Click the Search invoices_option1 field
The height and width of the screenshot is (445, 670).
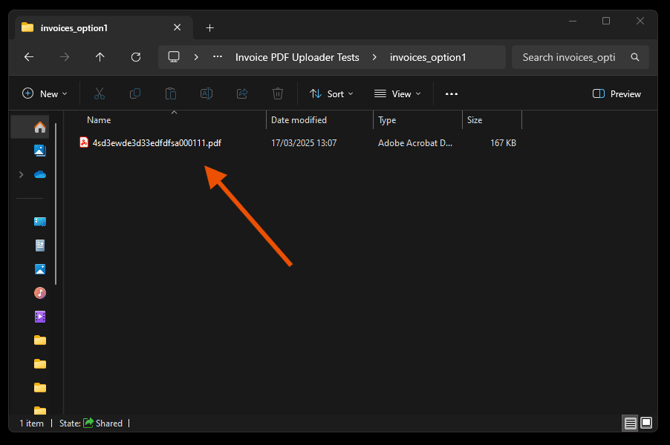[x=570, y=57]
